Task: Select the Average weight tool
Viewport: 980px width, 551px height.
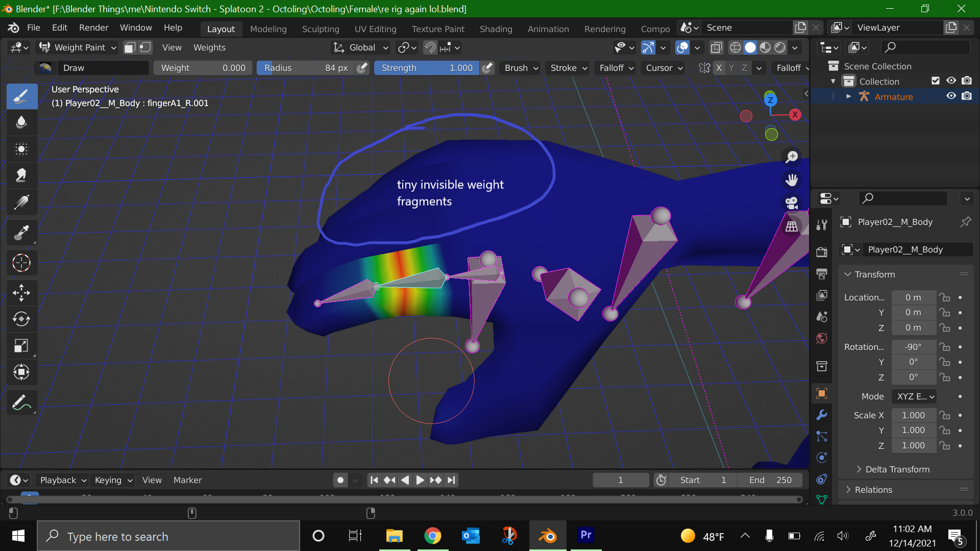Action: click(21, 149)
